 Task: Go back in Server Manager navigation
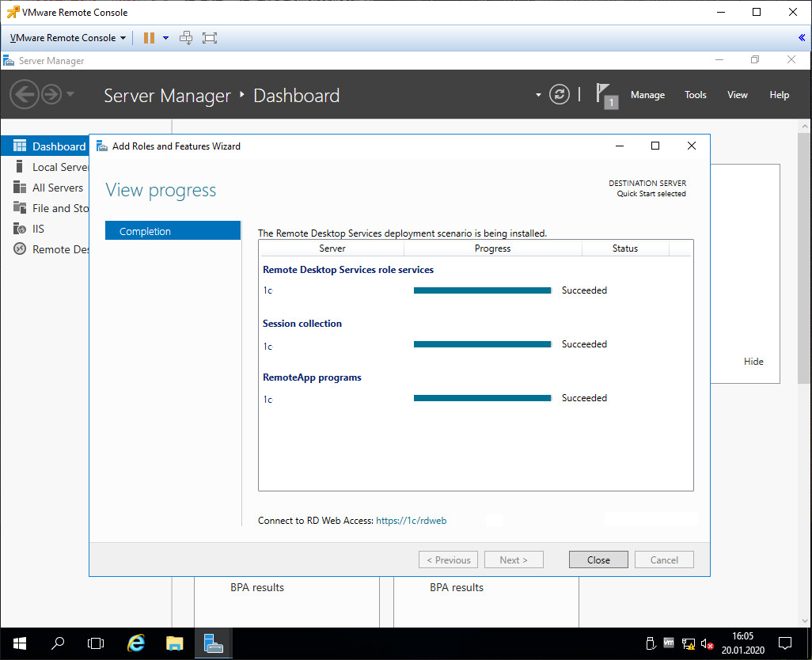[24, 95]
